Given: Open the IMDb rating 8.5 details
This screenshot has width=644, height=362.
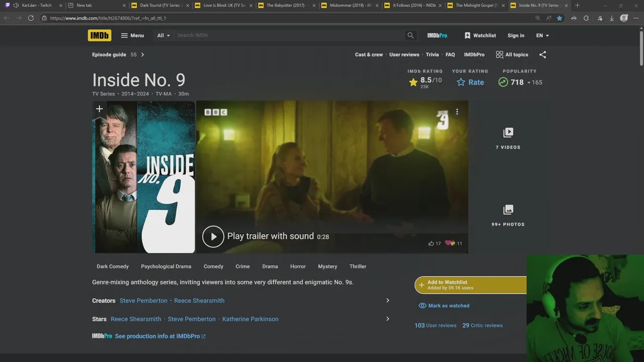Looking at the screenshot, I should [x=425, y=82].
